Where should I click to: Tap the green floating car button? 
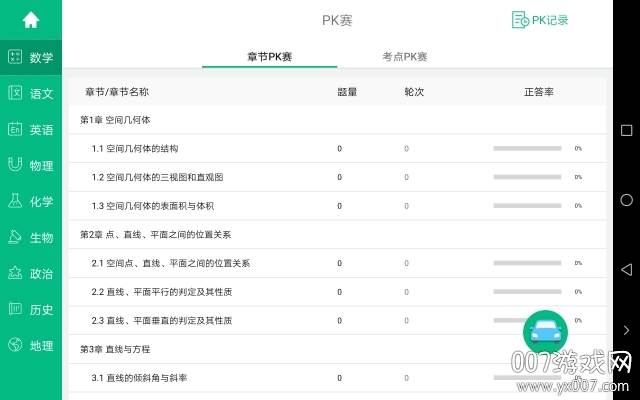[545, 333]
